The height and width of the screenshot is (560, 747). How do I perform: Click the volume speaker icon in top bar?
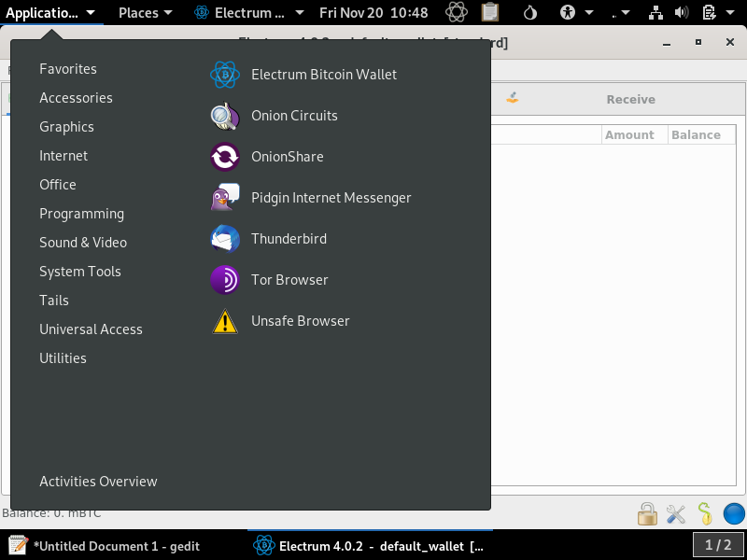[x=682, y=12]
